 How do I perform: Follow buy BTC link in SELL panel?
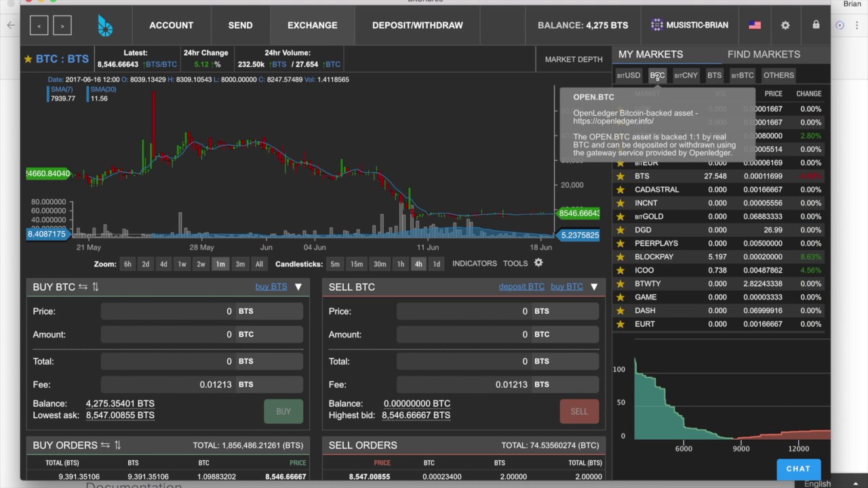coord(567,287)
